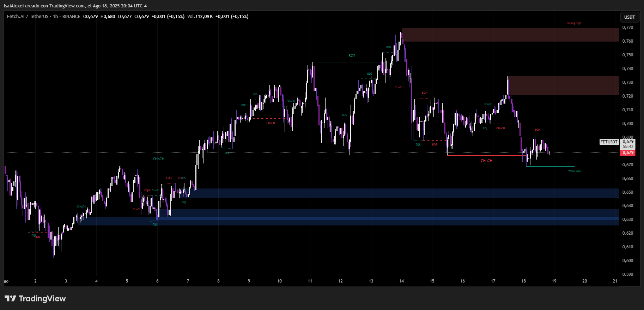Image resolution: width=644 pixels, height=310 pixels.
Task: Click the date 14 on time axis
Action: [x=401, y=281]
